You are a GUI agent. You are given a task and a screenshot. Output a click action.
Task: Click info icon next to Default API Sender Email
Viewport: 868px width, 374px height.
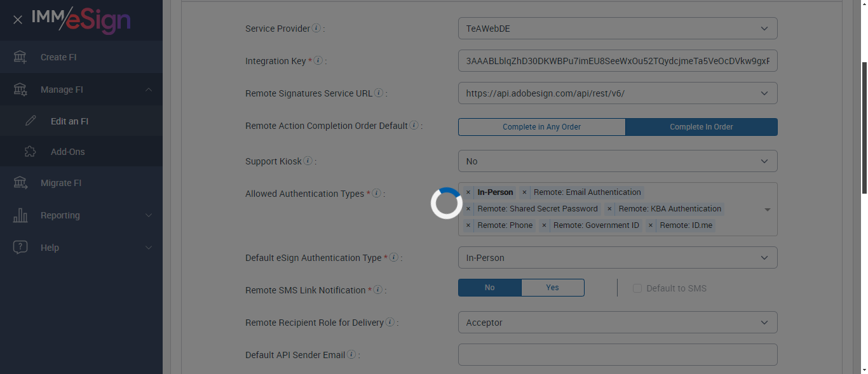tap(351, 355)
